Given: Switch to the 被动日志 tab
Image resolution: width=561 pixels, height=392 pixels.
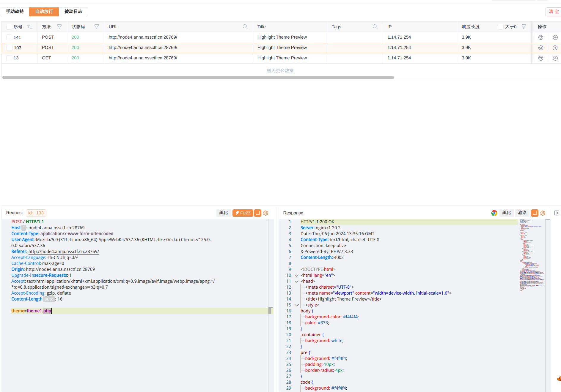Looking at the screenshot, I should 73,12.
